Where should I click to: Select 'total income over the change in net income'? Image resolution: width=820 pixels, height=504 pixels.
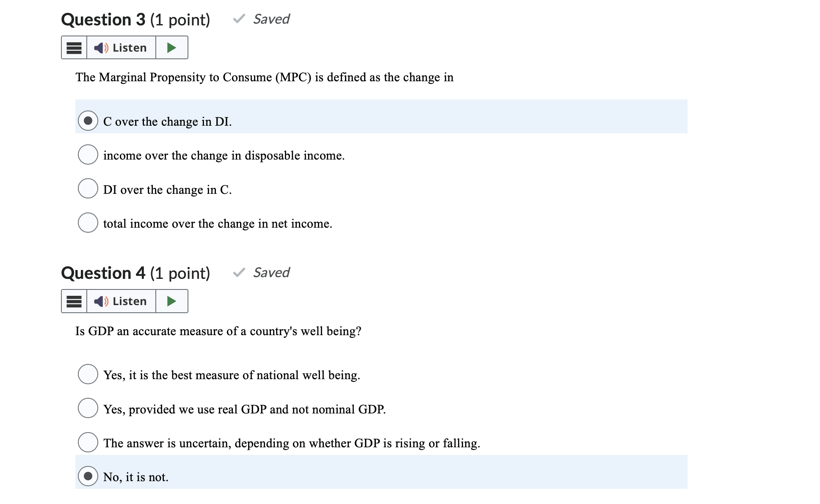coord(88,223)
